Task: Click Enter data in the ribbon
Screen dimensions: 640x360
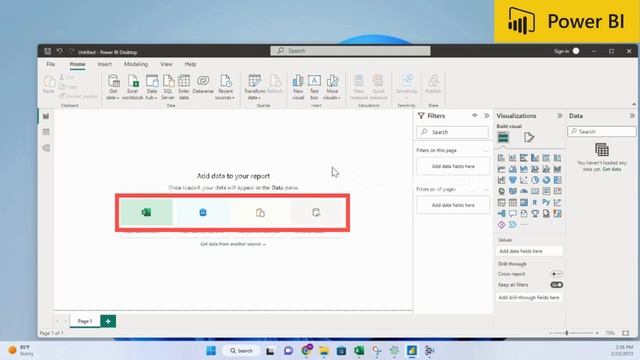Action: pos(184,87)
